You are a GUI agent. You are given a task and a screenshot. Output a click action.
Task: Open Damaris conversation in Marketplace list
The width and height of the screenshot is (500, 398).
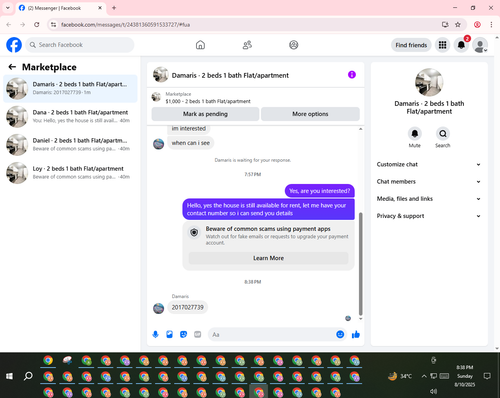(70, 88)
